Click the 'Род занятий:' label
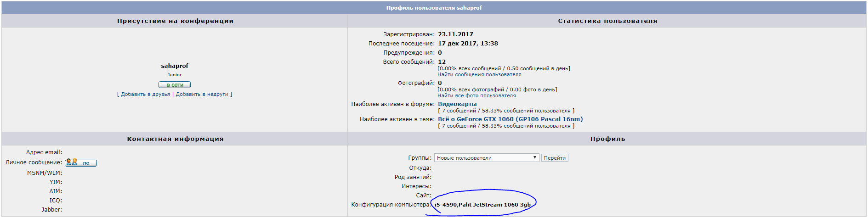The width and height of the screenshot is (868, 218). coord(413,177)
